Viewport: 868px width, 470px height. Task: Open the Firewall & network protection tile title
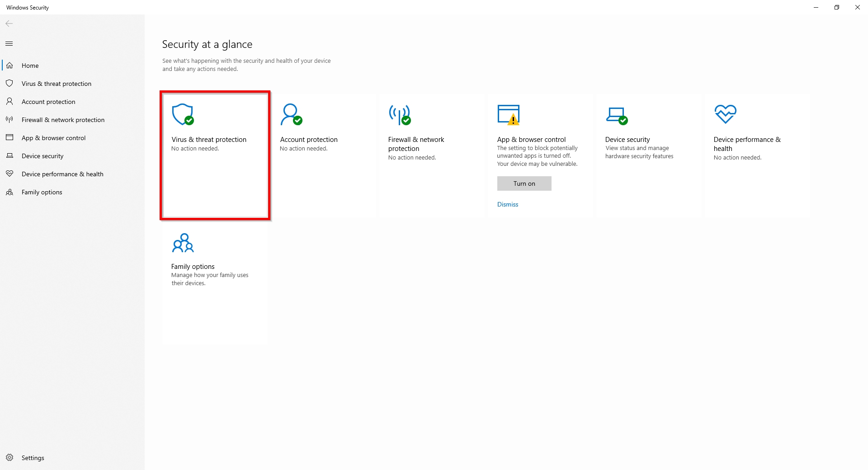click(x=416, y=144)
